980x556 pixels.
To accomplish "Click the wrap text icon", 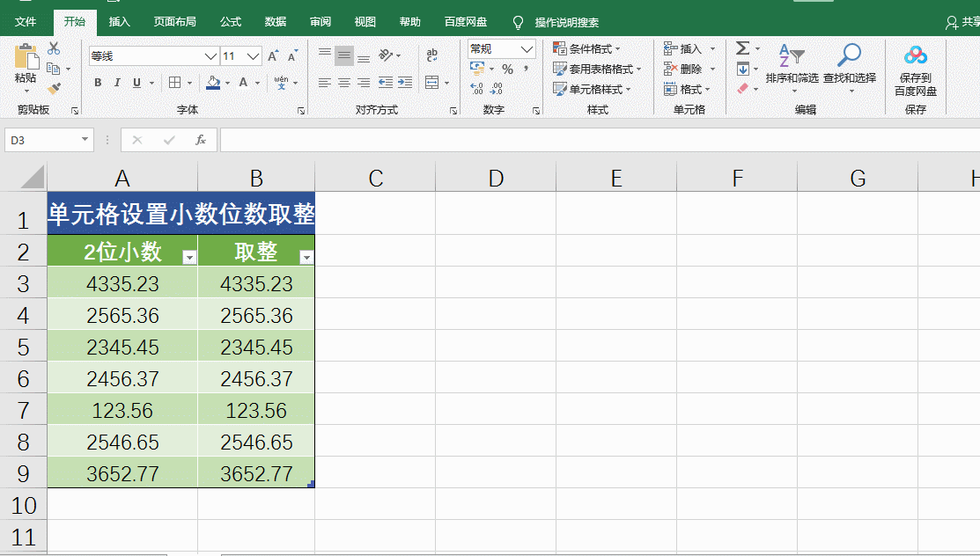I will (432, 56).
